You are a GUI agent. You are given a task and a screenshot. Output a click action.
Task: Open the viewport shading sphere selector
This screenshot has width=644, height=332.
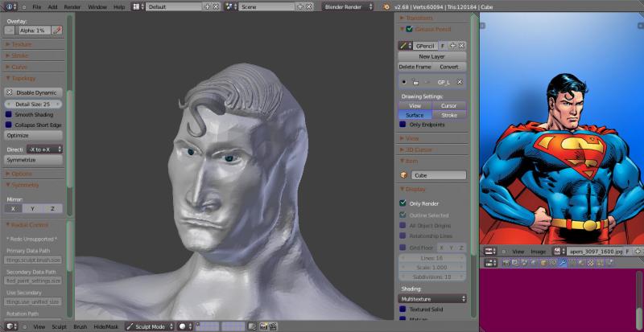pyautogui.click(x=185, y=326)
